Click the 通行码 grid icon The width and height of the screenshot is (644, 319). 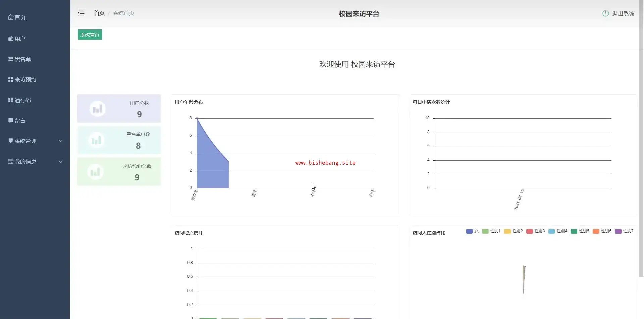pyautogui.click(x=11, y=100)
